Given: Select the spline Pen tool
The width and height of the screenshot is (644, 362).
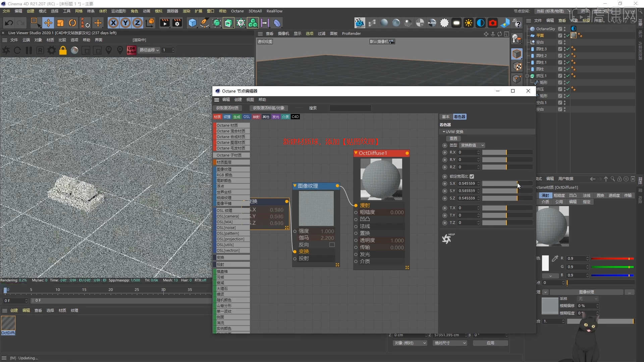Looking at the screenshot, I should pos(204,23).
